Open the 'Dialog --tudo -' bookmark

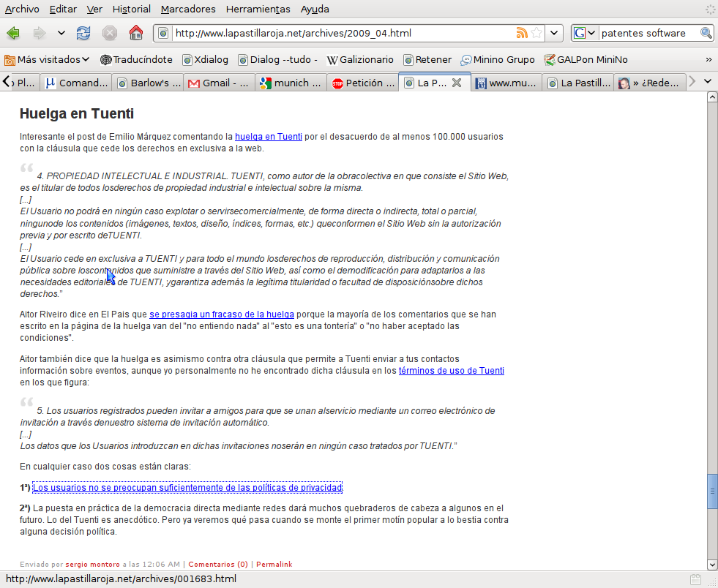(277, 59)
